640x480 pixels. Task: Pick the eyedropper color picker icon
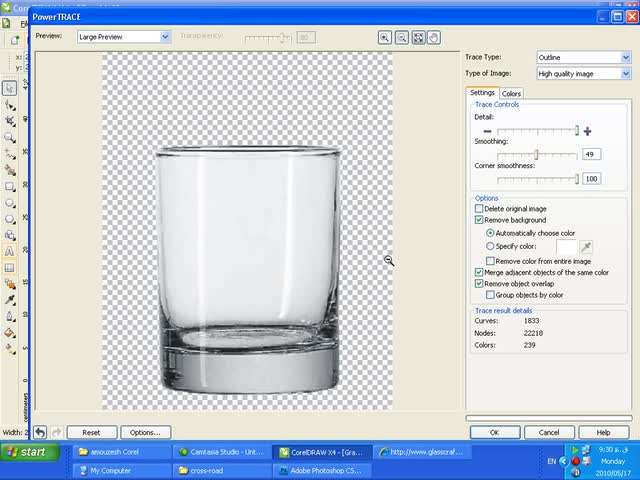pyautogui.click(x=586, y=247)
